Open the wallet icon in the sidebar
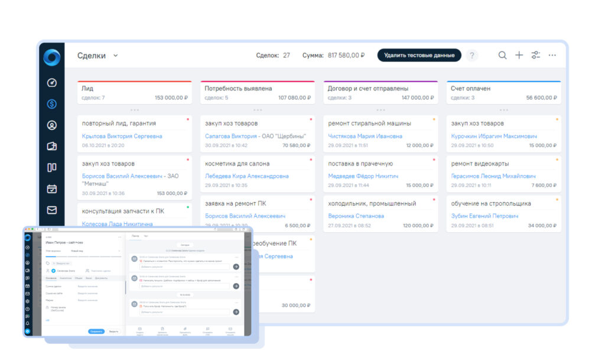 [52, 144]
